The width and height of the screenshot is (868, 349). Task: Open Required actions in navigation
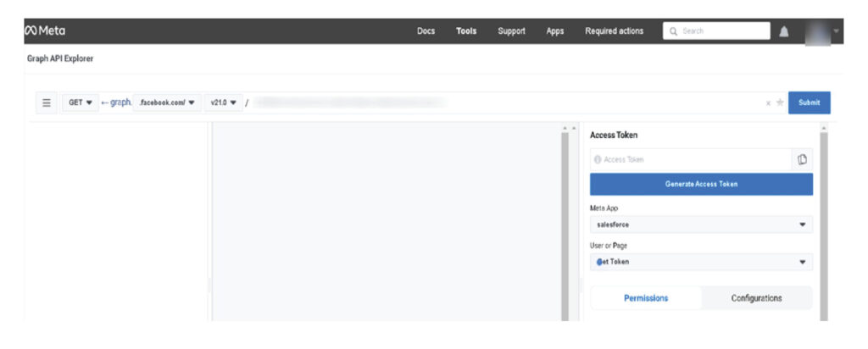click(614, 31)
